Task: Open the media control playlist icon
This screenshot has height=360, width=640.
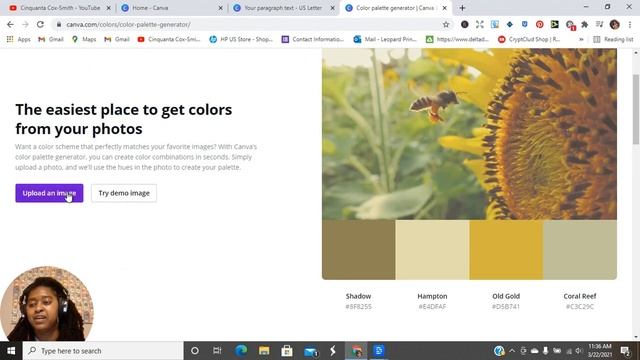Action: click(600, 24)
